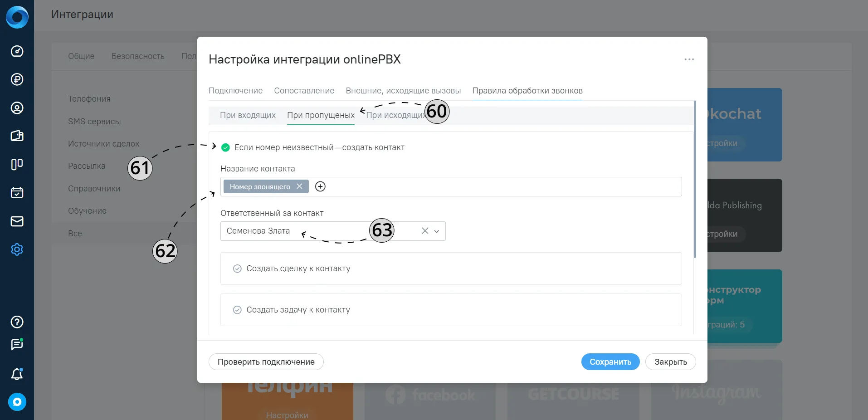Click the dialog vertical scrollbar
This screenshot has height=420, width=868.
coord(695,180)
